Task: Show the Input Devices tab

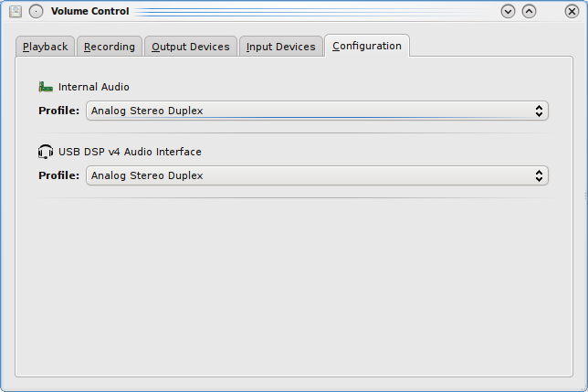Action: coord(281,47)
